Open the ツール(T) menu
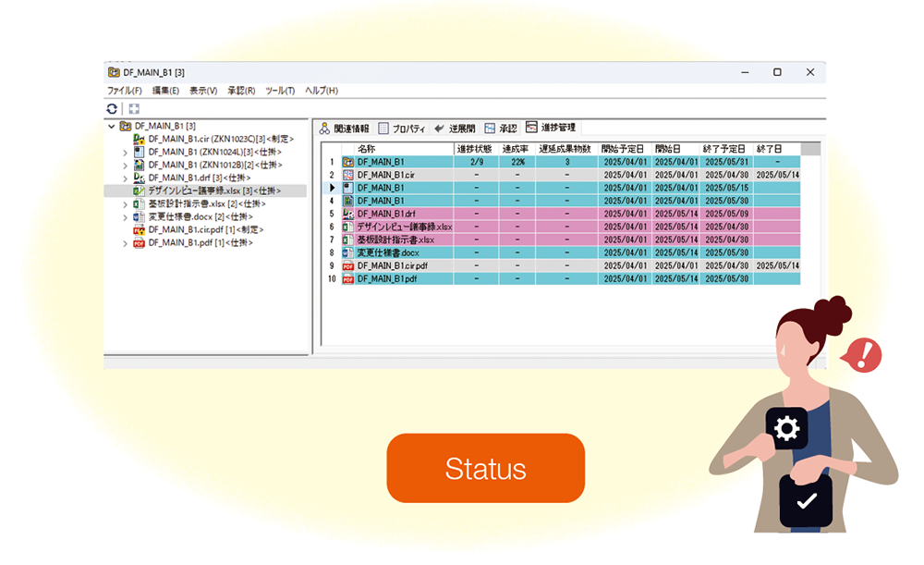924x565 pixels. [280, 91]
